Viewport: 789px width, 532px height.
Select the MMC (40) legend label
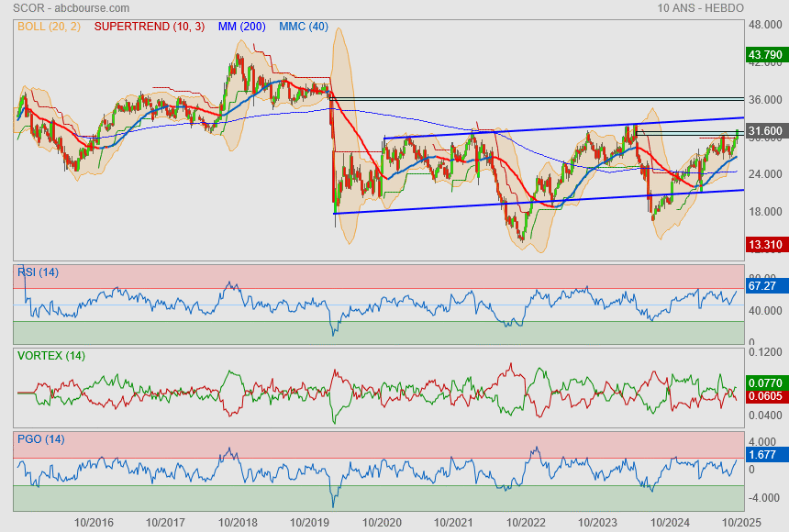[304, 27]
